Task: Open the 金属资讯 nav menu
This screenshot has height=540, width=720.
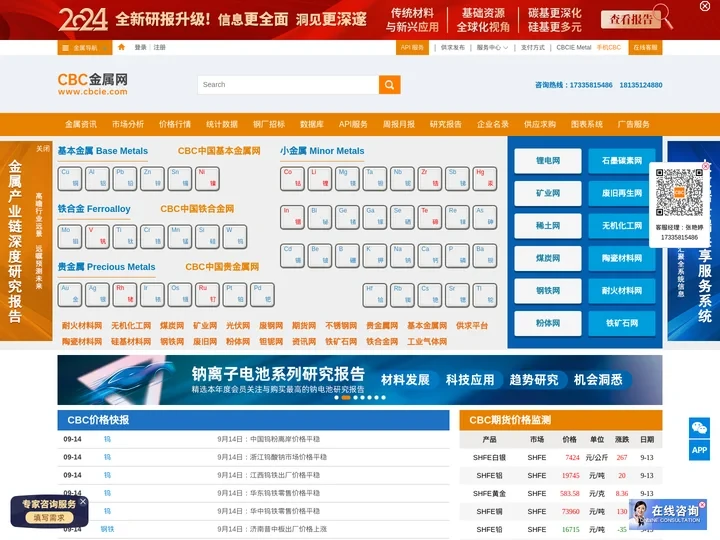Action: point(81,124)
